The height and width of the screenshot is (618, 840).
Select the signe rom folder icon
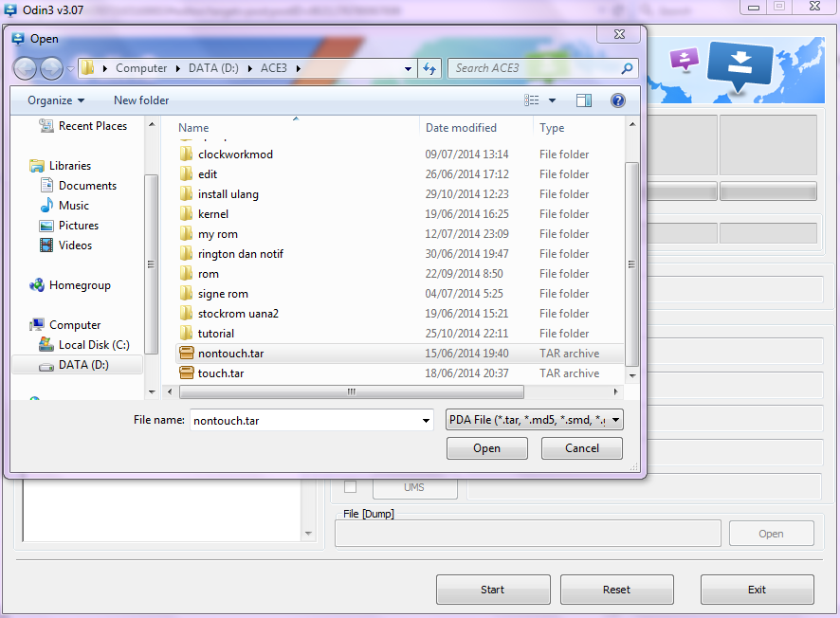186,294
